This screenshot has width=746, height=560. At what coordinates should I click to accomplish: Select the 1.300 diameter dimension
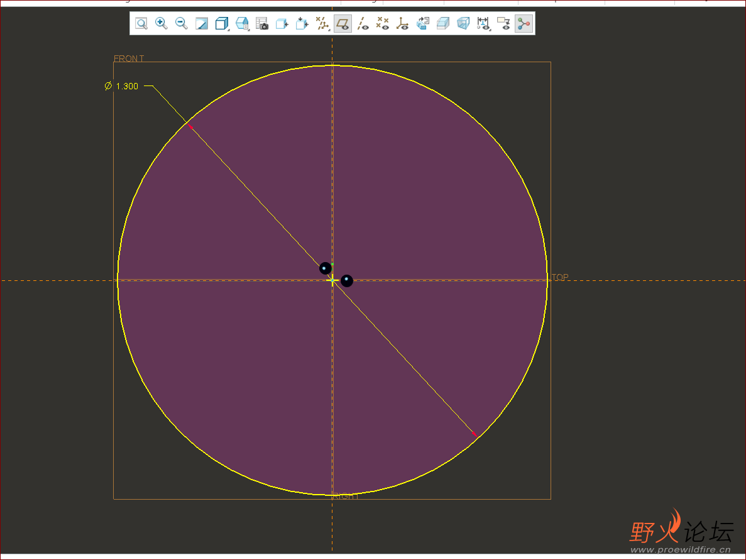pos(122,86)
